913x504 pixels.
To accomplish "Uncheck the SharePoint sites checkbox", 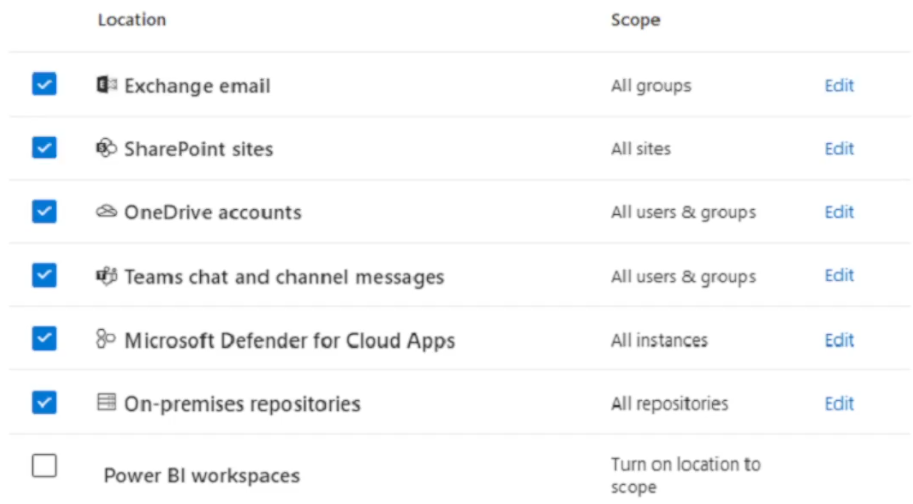I will pos(44,148).
